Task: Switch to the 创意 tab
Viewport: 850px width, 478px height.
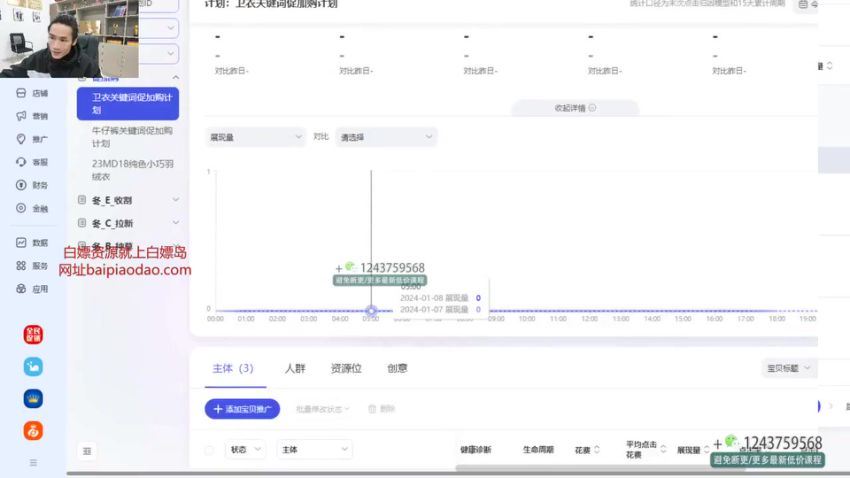Action: (x=397, y=369)
